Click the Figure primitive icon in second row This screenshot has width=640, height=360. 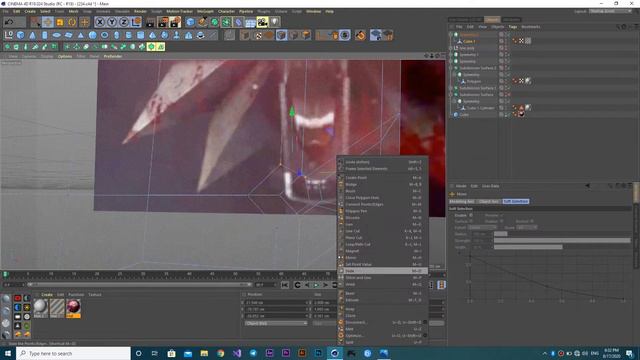[176, 35]
